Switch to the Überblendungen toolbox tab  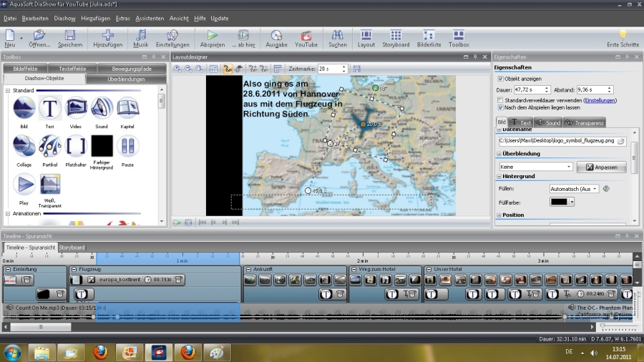(x=126, y=79)
